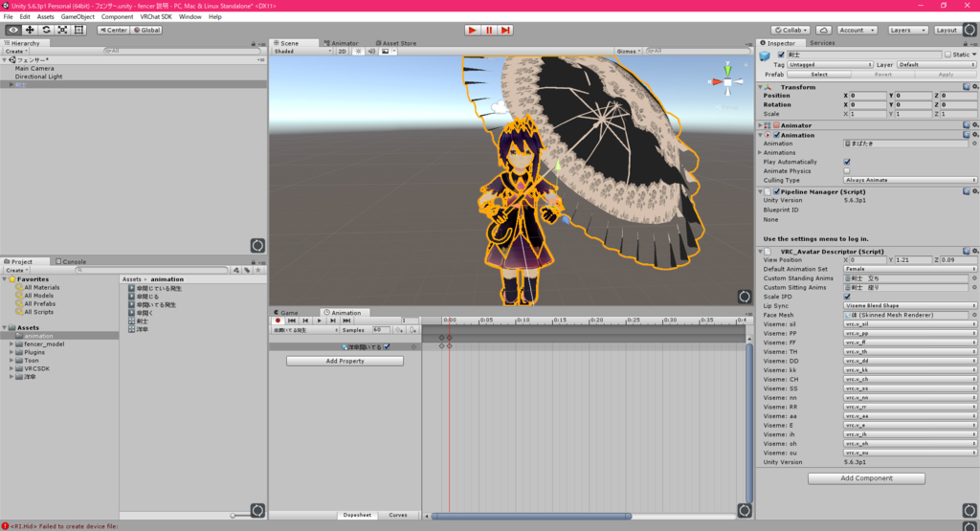Jump to first animation keyframe
The height and width of the screenshot is (531, 980).
click(x=292, y=321)
